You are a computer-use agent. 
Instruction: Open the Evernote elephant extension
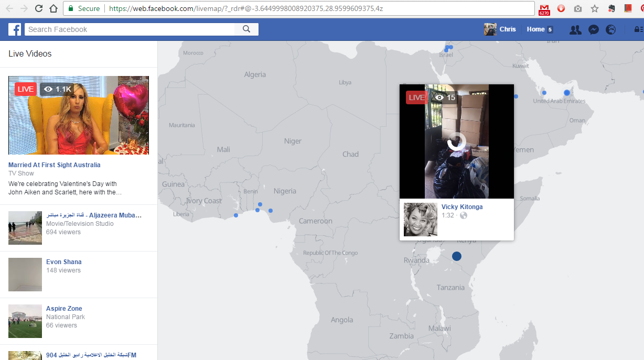coord(611,8)
